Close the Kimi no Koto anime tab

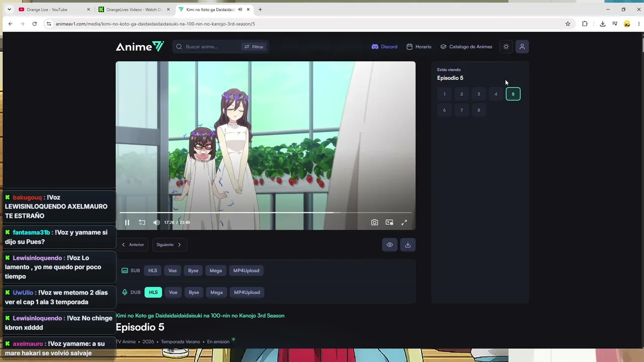tap(248, 10)
